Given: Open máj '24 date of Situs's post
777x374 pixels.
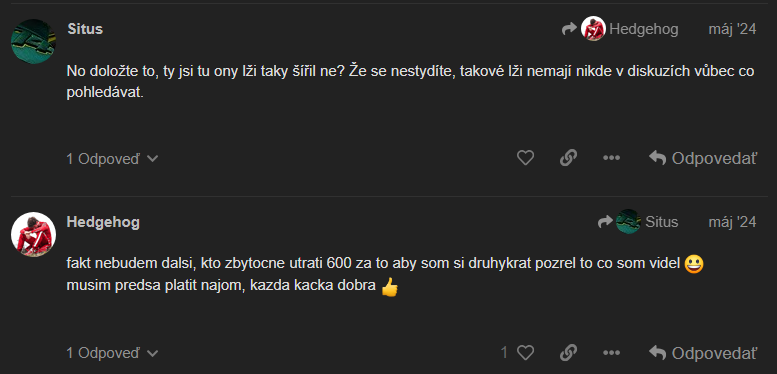Looking at the screenshot, I should tap(732, 29).
